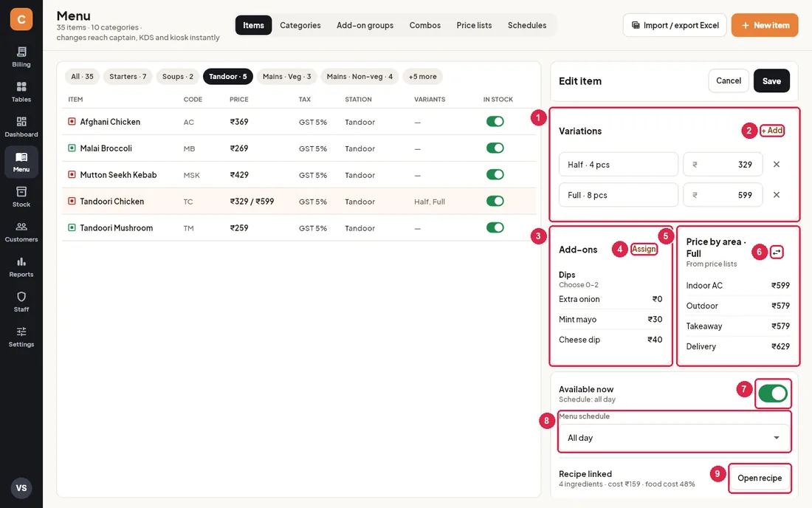Viewport: 812px width, 508px height.
Task: Click non-veg marker beside Afghani Chicken
Action: coord(72,122)
